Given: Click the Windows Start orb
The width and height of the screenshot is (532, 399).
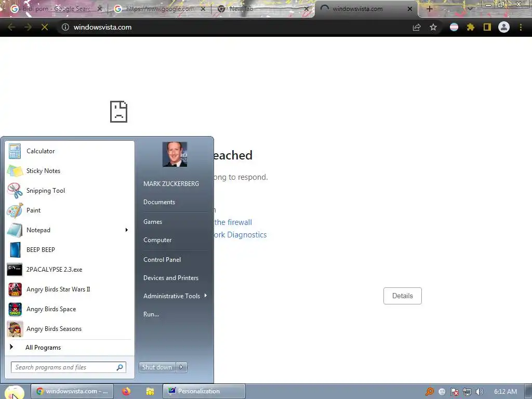Looking at the screenshot, I should click(x=14, y=392).
